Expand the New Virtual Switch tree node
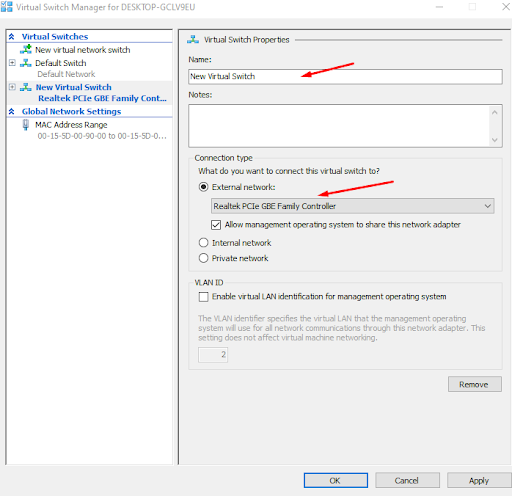This screenshot has width=512, height=496. 12,87
